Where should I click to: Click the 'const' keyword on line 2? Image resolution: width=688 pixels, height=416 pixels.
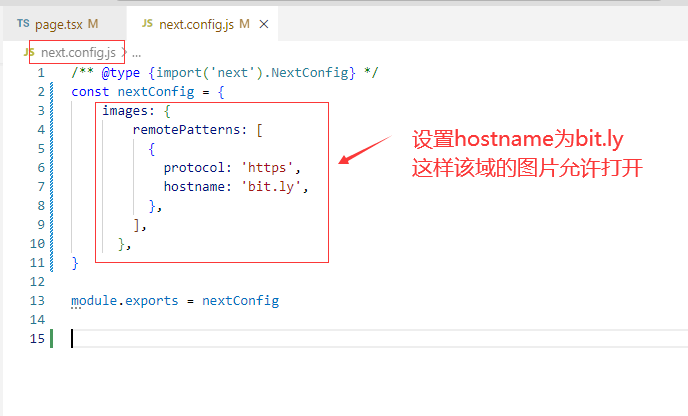click(x=90, y=92)
